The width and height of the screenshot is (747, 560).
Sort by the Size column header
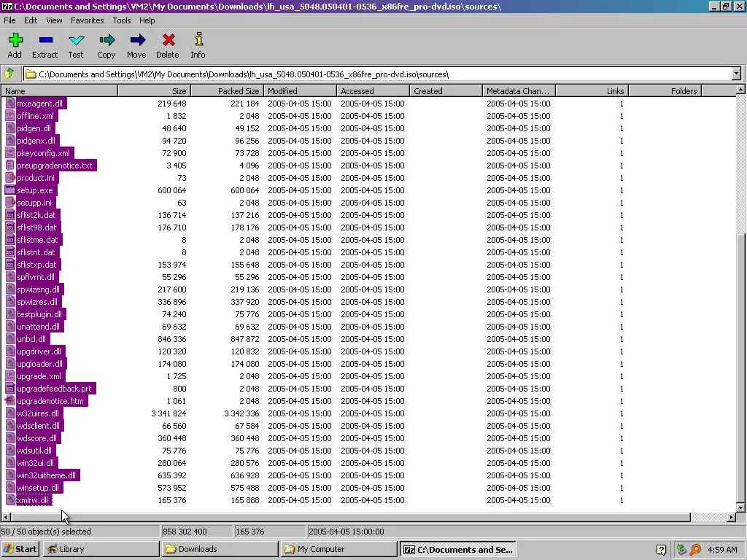coord(155,91)
